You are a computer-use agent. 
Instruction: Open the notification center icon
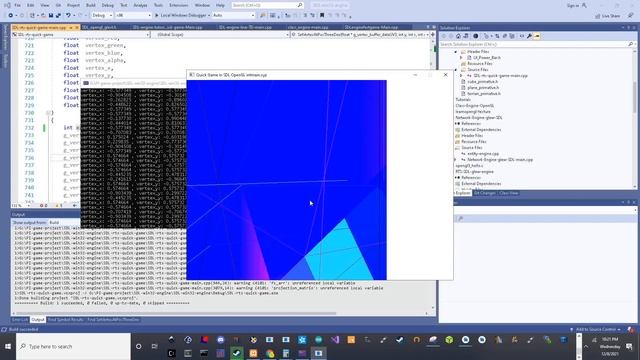click(x=629, y=347)
